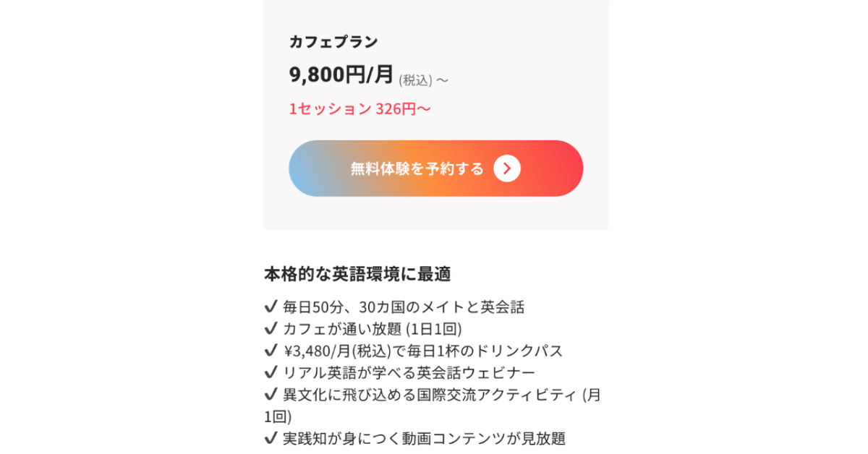Click the checkmark beside 実践知が身につく line
This screenshot has height=454, width=868.
point(271,438)
